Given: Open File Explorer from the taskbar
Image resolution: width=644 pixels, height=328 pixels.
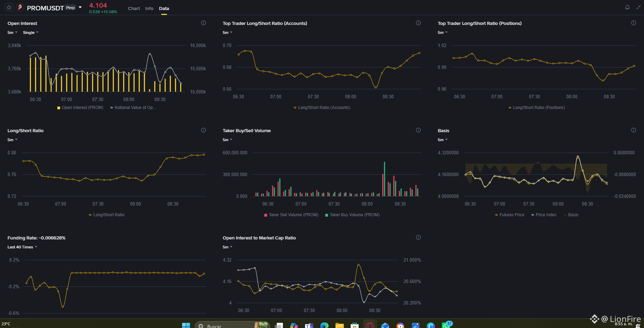Looking at the screenshot, I should click(340, 325).
